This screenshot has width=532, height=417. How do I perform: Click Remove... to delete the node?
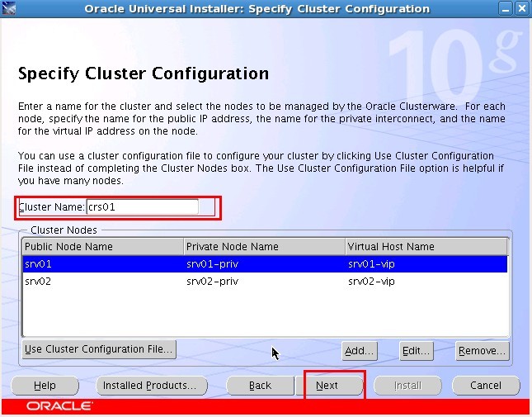pyautogui.click(x=483, y=351)
